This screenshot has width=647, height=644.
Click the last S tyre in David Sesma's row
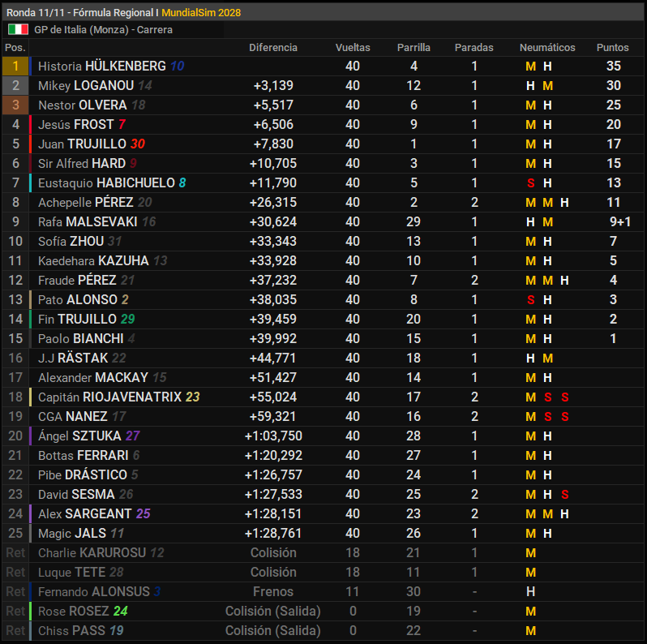(x=565, y=494)
